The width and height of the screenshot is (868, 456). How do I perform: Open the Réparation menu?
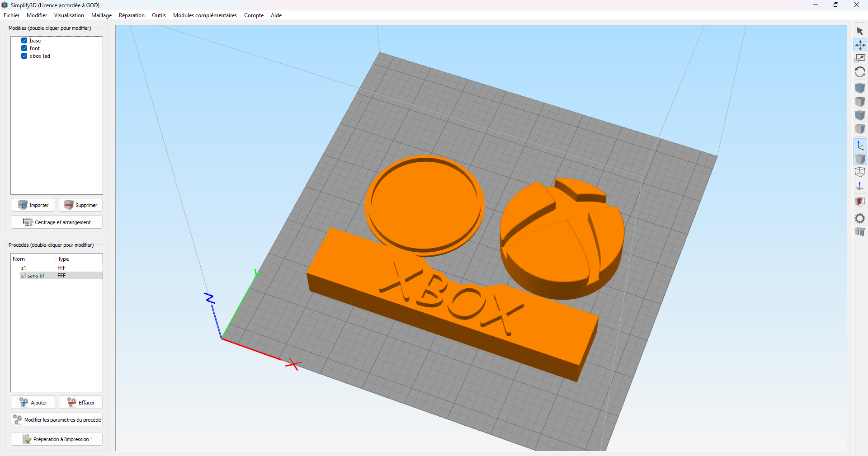132,15
